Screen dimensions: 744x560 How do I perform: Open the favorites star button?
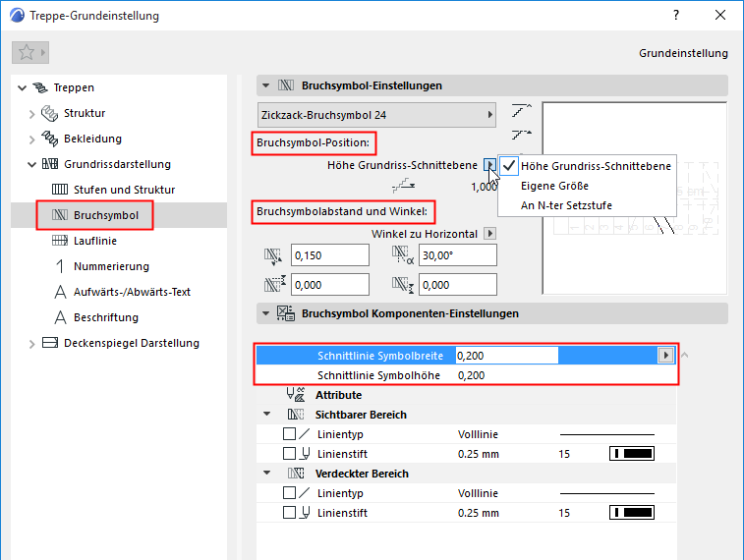(30, 53)
